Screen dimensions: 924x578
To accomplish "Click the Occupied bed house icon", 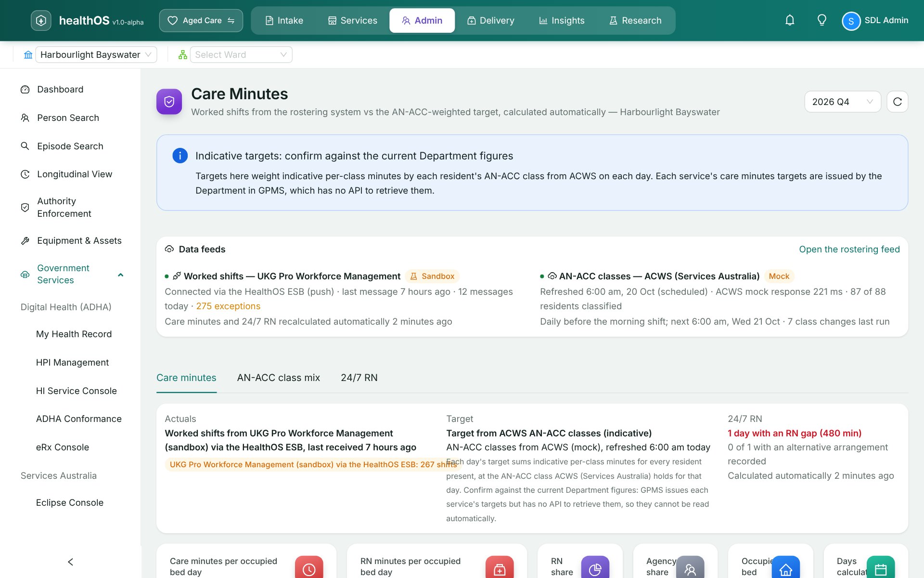I will point(785,567).
